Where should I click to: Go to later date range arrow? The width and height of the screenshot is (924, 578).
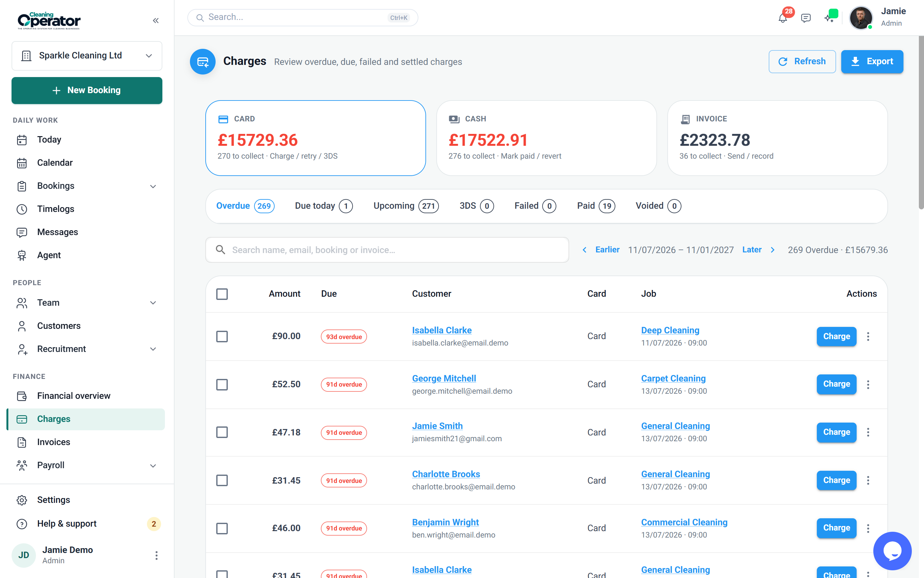[773, 250]
